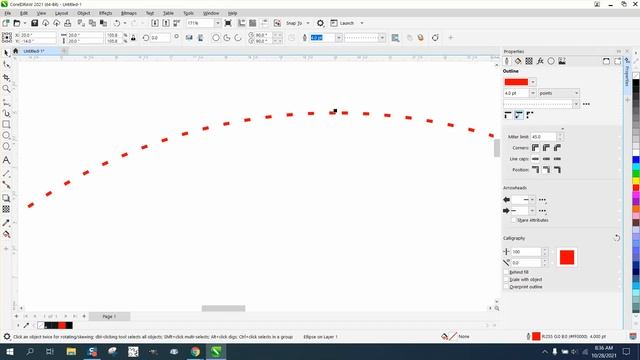This screenshot has width=640, height=360.
Task: Select the Page 1 tab
Action: (x=109, y=316)
